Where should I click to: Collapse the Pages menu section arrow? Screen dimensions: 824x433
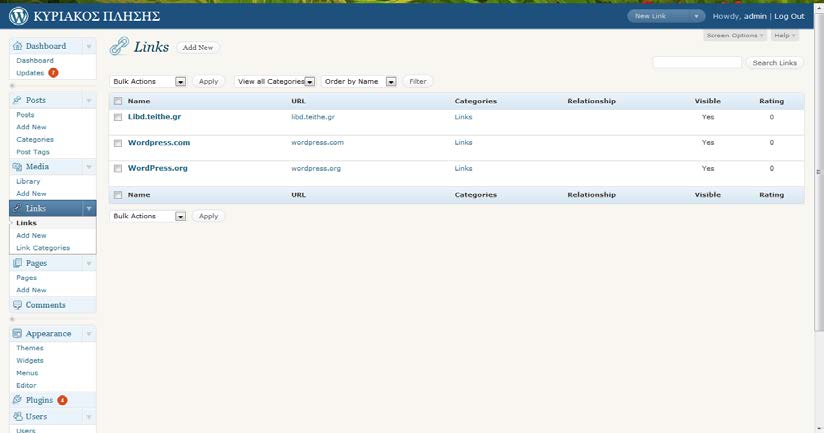point(89,263)
